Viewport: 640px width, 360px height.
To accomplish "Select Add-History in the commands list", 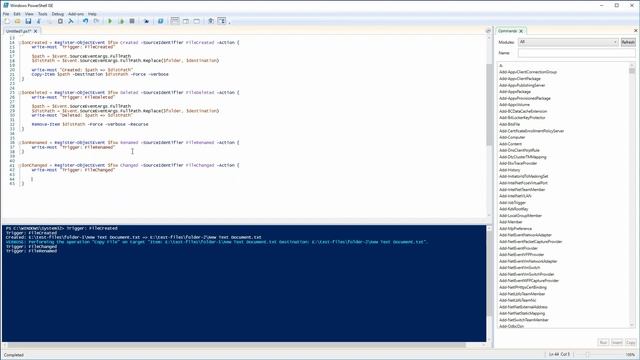I will 509,170.
